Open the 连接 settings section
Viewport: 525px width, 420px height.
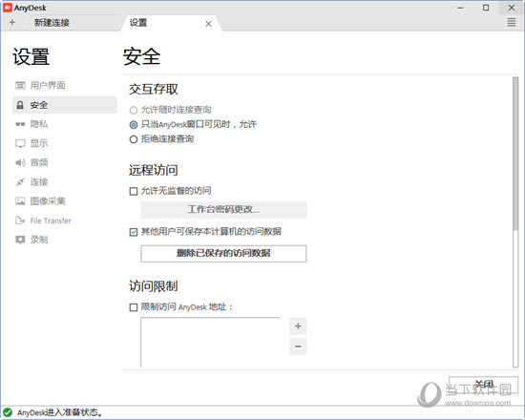[x=65, y=182]
